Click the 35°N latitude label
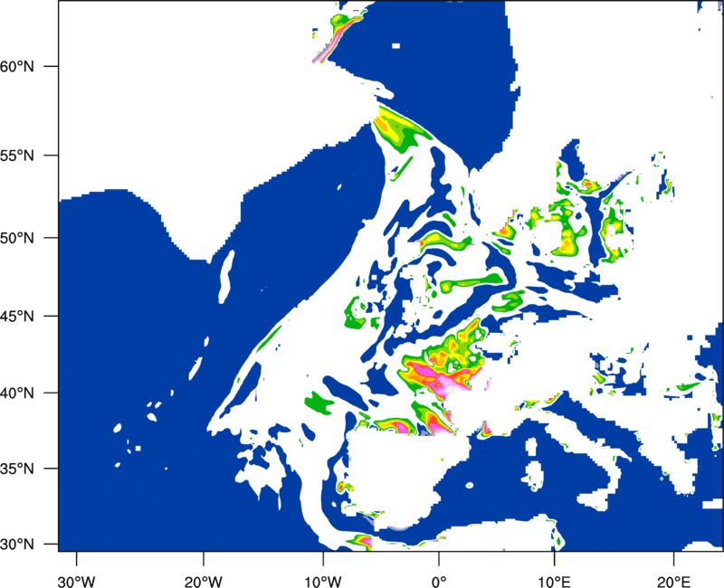 pos(17,469)
